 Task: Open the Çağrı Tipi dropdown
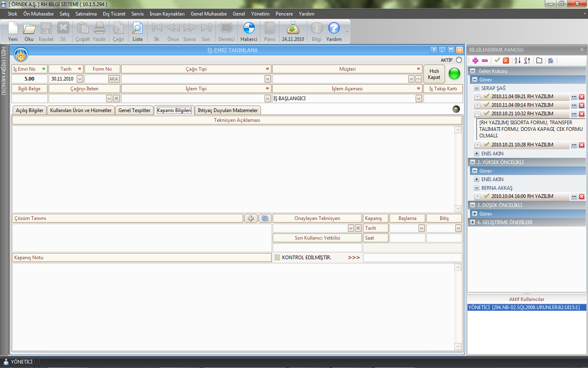point(267,79)
